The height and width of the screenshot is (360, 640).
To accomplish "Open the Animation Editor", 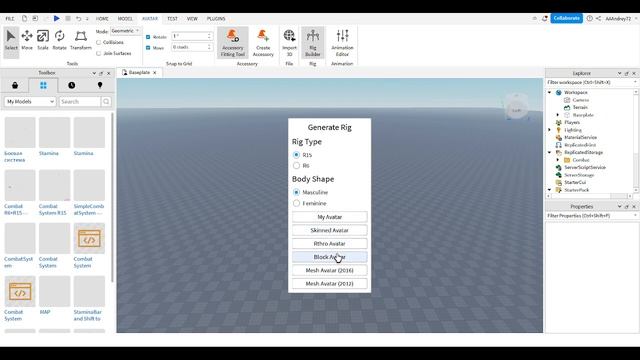I will (342, 42).
